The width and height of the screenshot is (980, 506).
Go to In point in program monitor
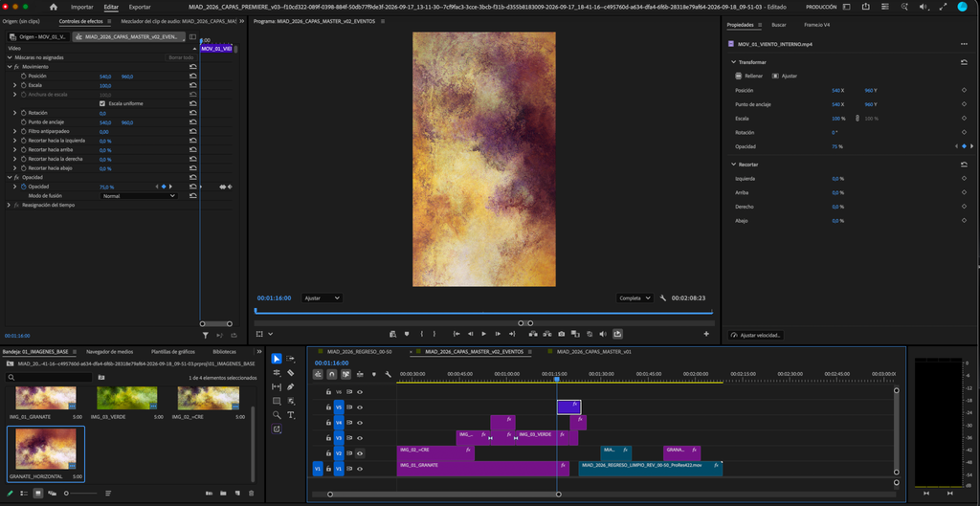pyautogui.click(x=457, y=334)
